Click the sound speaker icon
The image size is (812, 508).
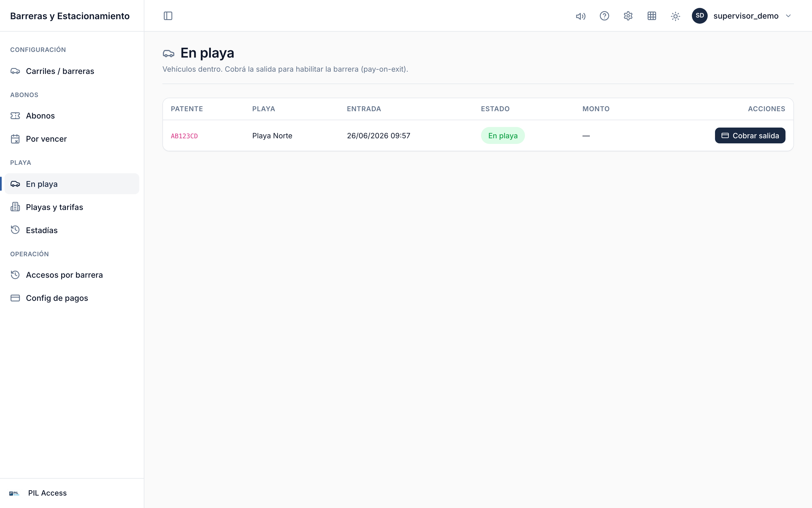point(581,16)
